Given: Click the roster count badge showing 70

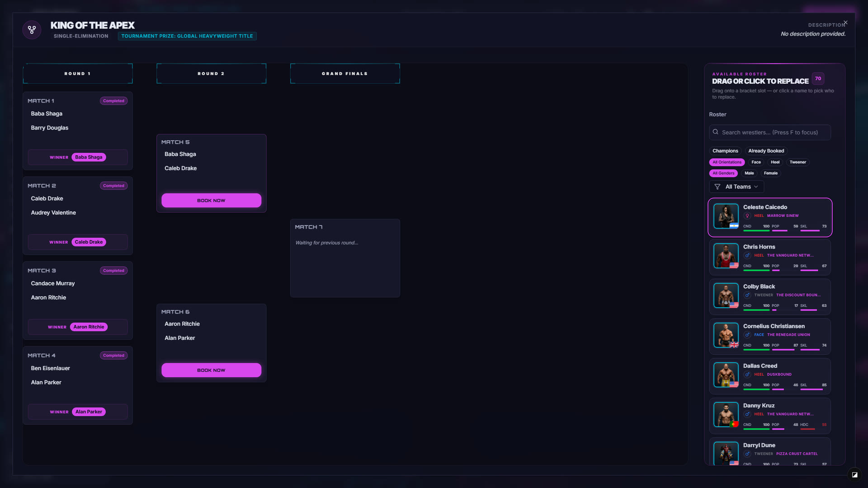Looking at the screenshot, I should click(x=818, y=79).
